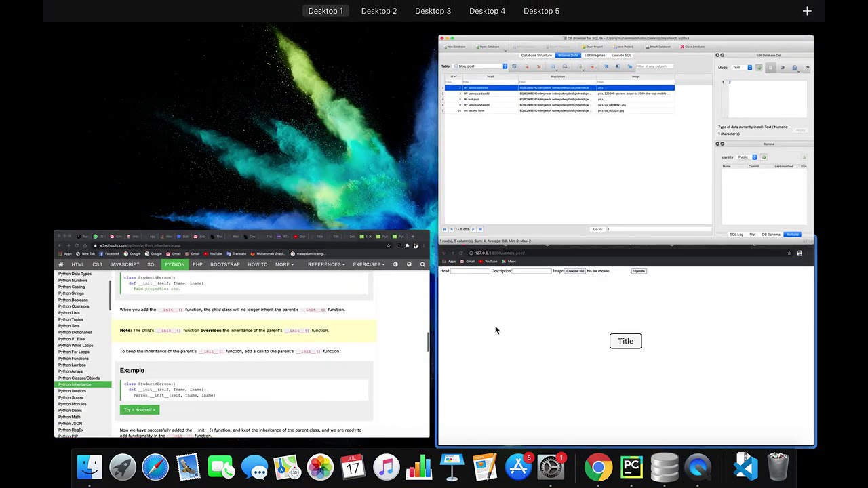Viewport: 868px width, 488px height.
Task: Select row 'my second form' in table
Action: 558,110
